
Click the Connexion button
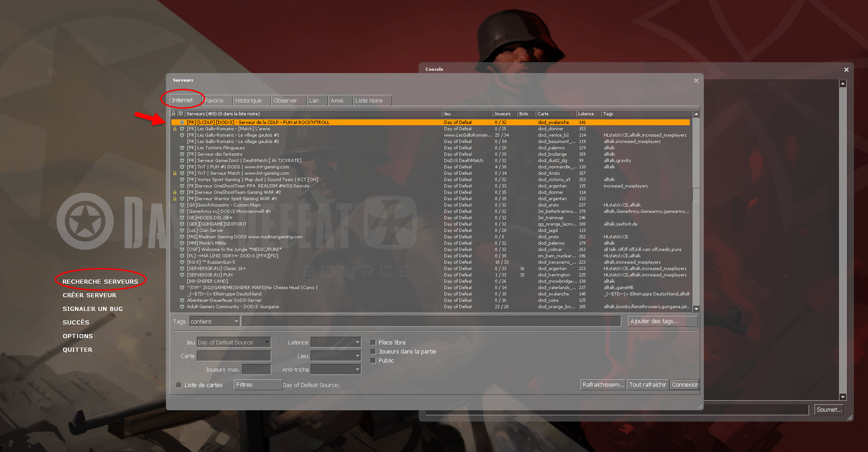point(685,385)
